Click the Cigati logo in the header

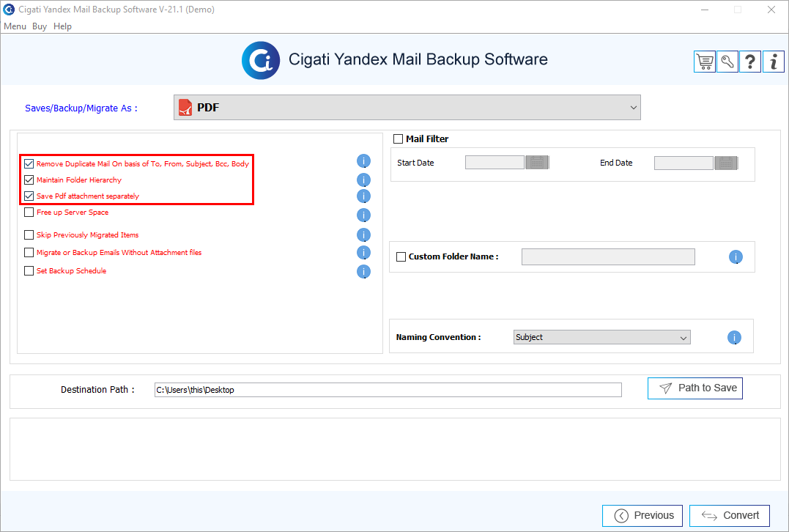tap(261, 60)
